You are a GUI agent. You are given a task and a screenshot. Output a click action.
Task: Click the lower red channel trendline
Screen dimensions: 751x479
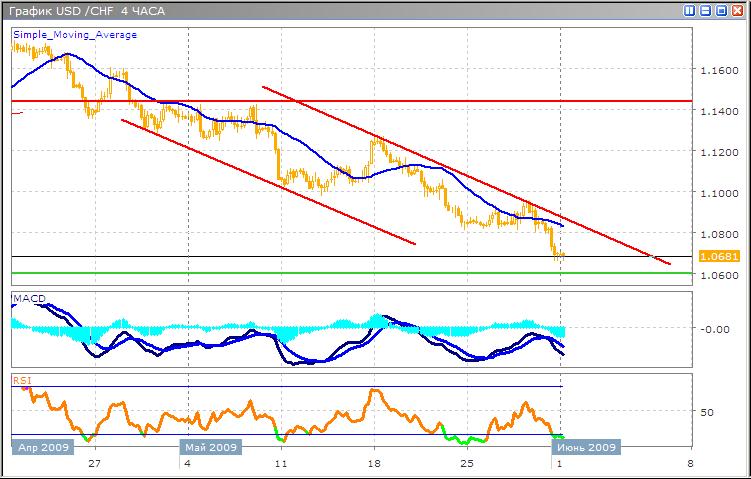coord(270,182)
